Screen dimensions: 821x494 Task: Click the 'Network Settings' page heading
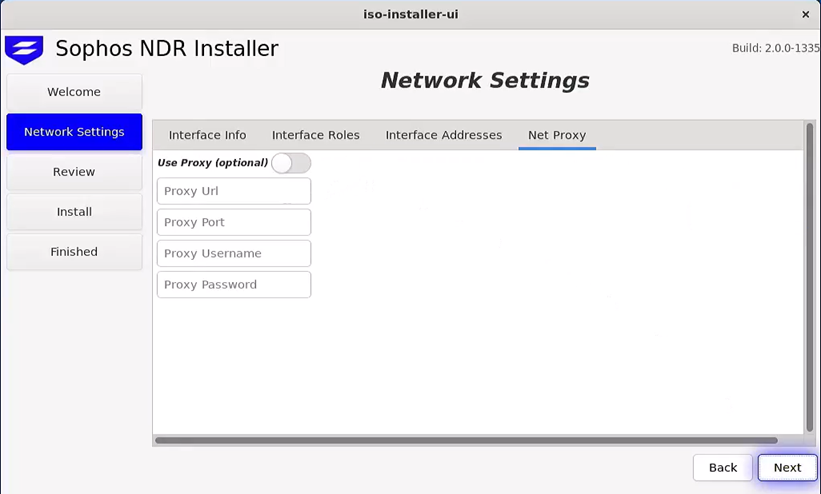(x=485, y=81)
